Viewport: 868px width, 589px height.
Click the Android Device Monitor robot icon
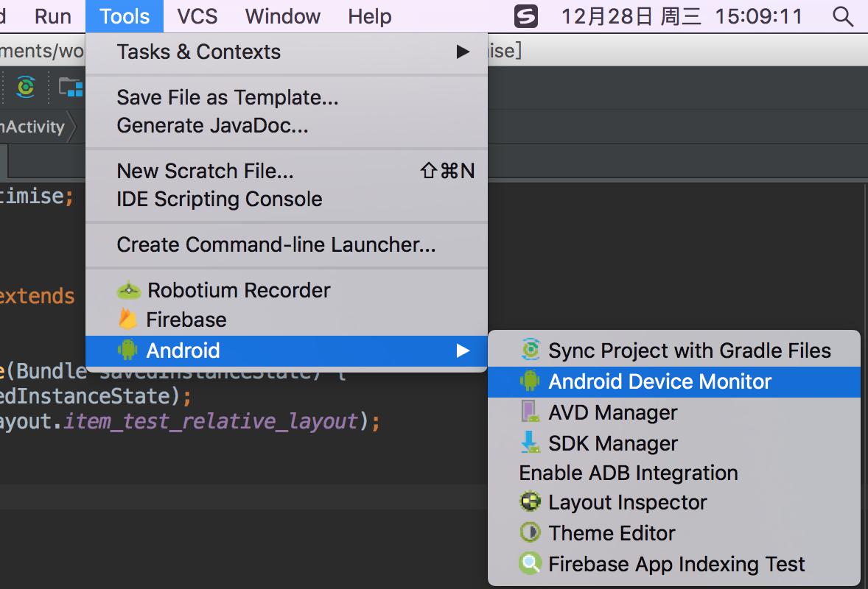coord(530,381)
